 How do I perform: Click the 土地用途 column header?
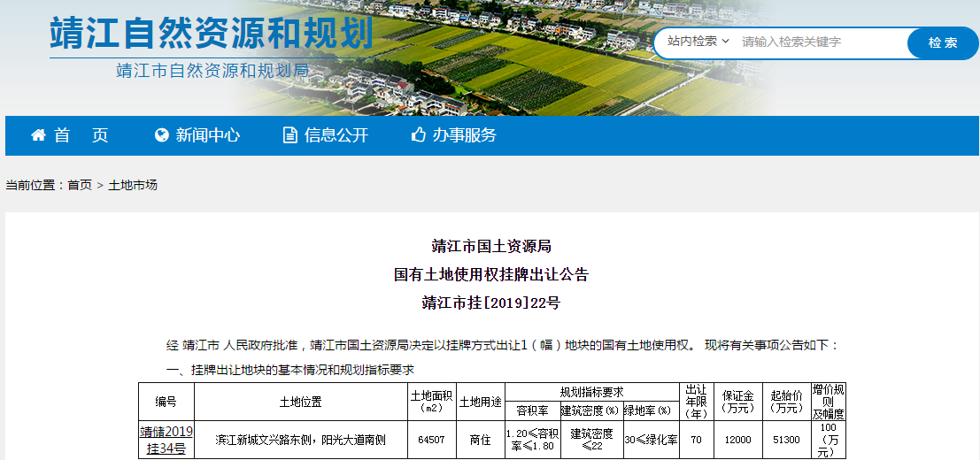(x=481, y=402)
